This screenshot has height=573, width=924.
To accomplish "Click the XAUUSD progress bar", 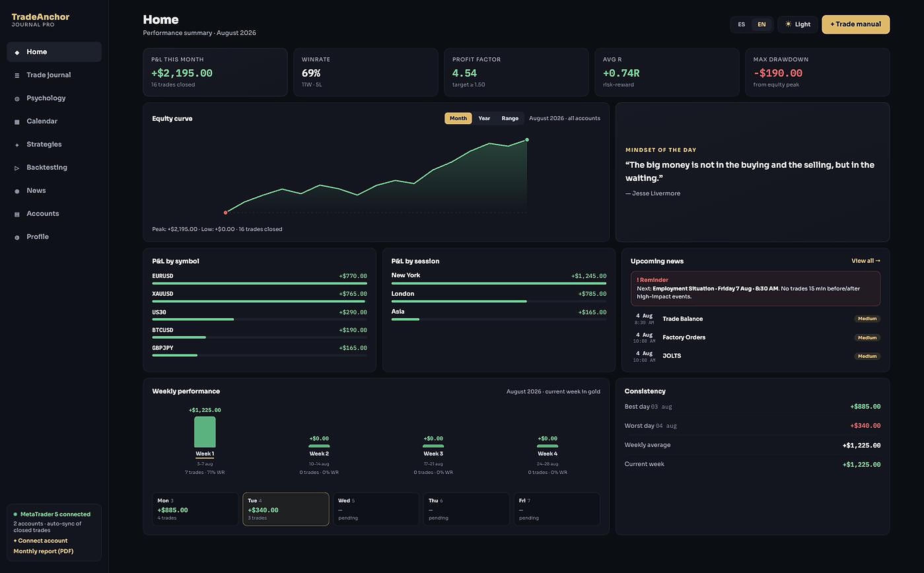I will tap(259, 301).
